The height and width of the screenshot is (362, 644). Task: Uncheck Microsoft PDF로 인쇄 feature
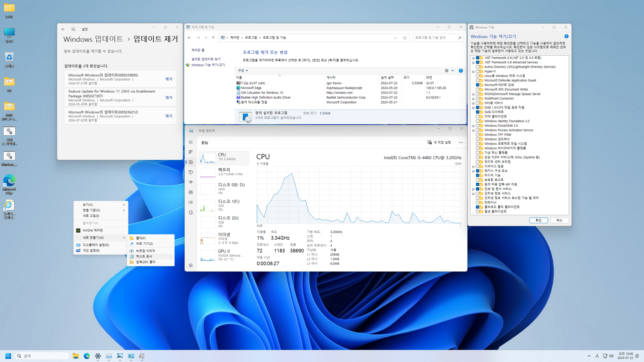(478, 85)
